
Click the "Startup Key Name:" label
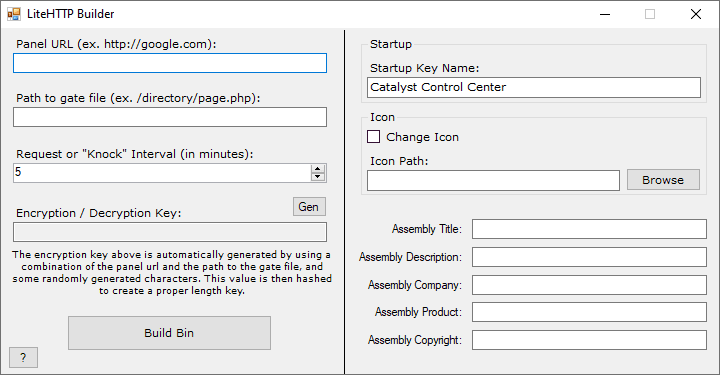[425, 68]
